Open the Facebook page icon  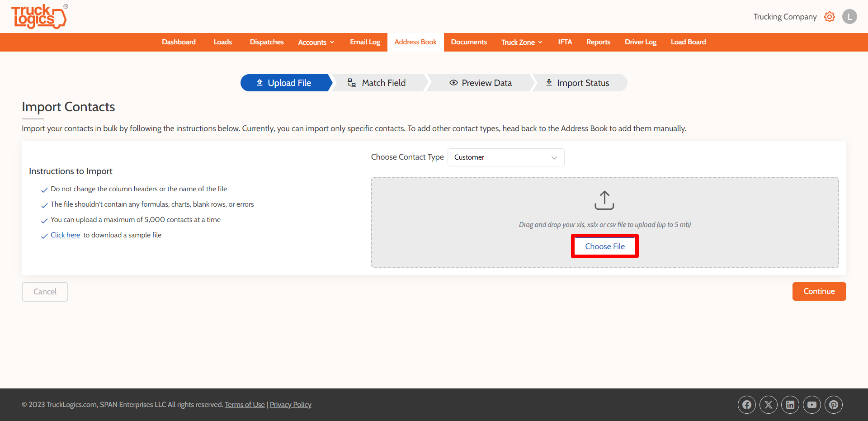click(746, 405)
